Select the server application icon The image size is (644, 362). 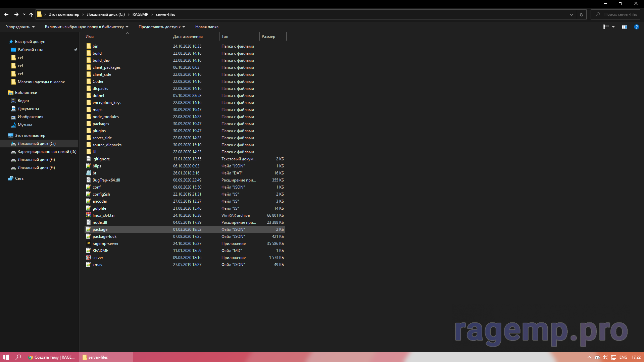(x=89, y=258)
